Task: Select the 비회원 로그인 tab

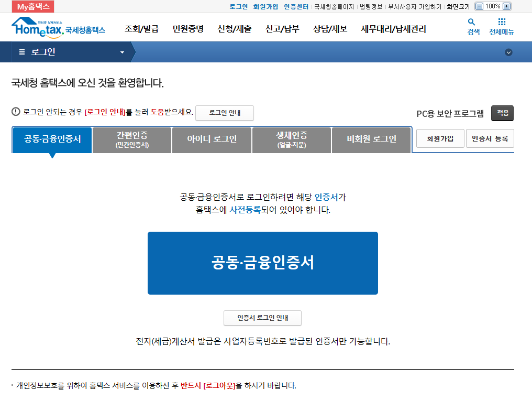Action: [x=371, y=139]
